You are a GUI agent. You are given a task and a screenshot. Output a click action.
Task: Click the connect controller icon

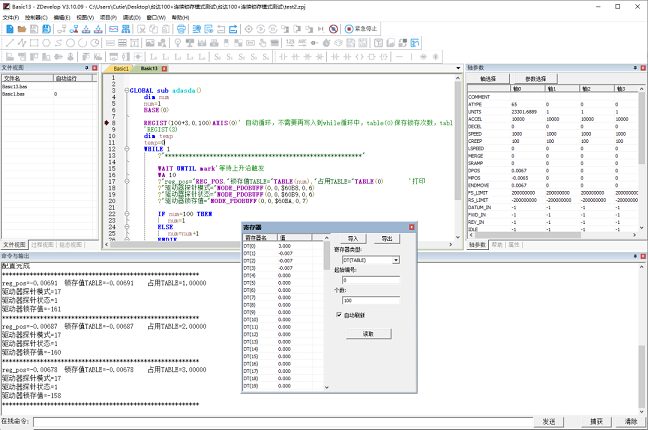click(62, 29)
